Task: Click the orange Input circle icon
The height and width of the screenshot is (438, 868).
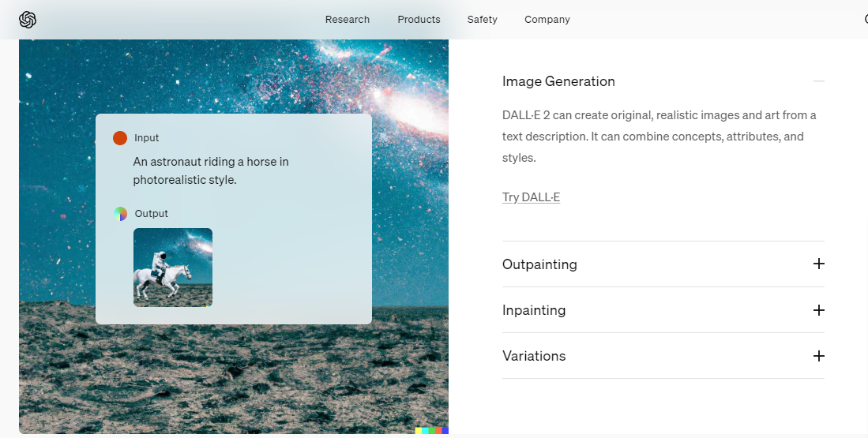Action: pyautogui.click(x=120, y=138)
